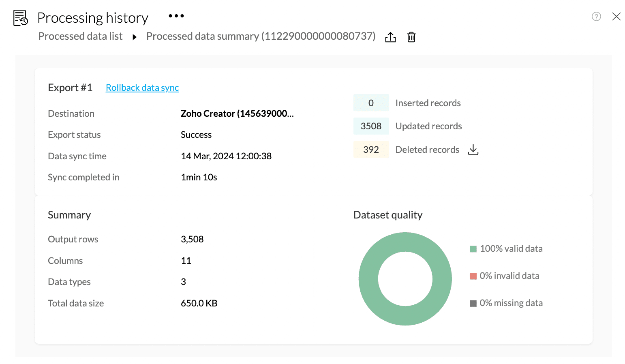Click the 392 deleted records count

(371, 150)
